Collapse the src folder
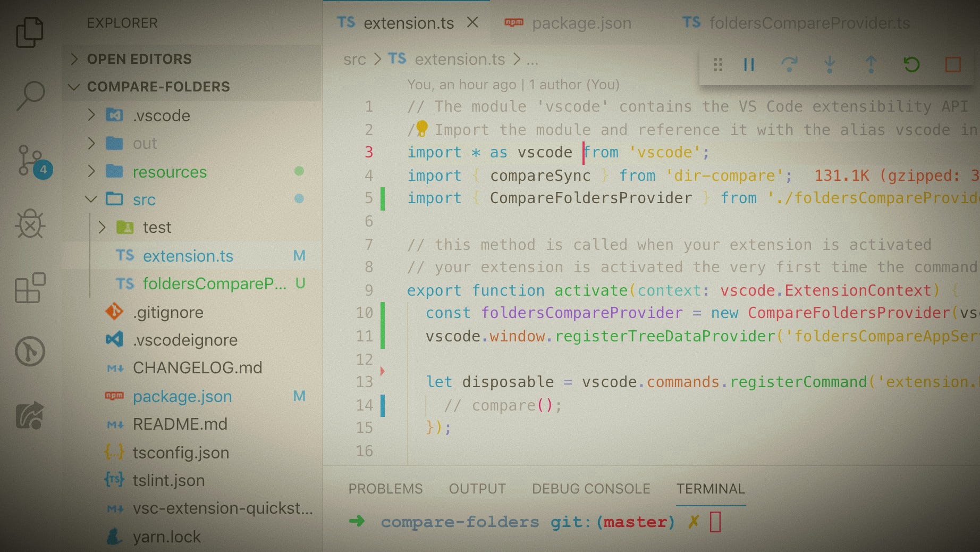The image size is (980, 552). [x=91, y=199]
